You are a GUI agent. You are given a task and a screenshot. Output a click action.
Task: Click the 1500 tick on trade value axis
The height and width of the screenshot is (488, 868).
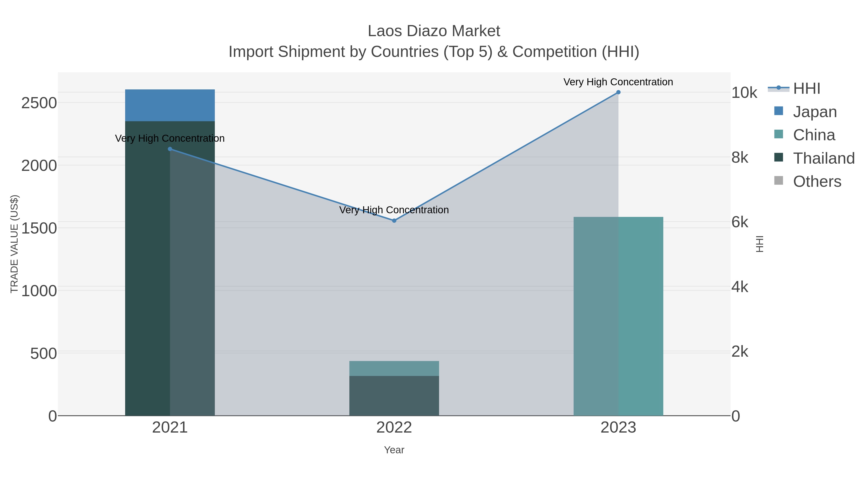click(39, 228)
